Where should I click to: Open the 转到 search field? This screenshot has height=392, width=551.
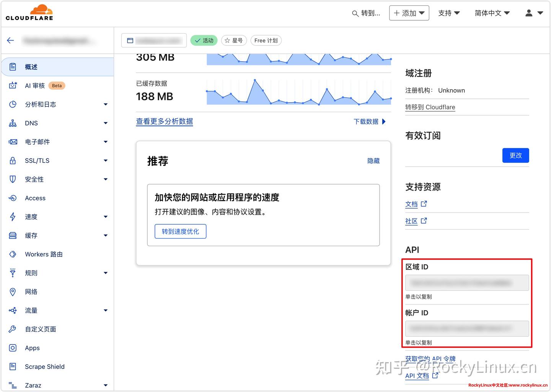tap(366, 13)
